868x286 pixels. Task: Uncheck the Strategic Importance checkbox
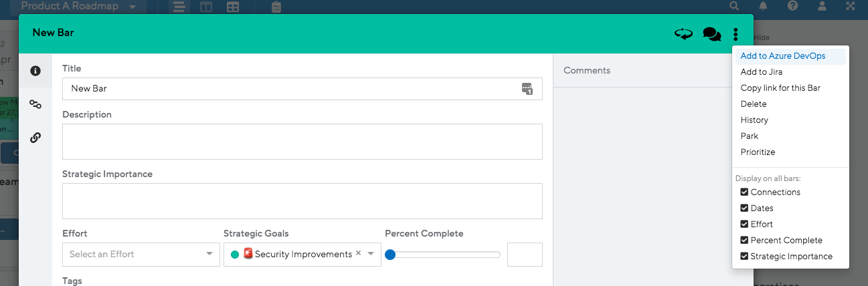point(744,256)
